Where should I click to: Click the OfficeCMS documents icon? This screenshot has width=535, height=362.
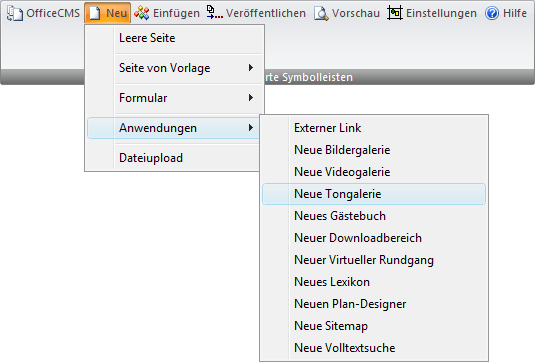point(15,13)
